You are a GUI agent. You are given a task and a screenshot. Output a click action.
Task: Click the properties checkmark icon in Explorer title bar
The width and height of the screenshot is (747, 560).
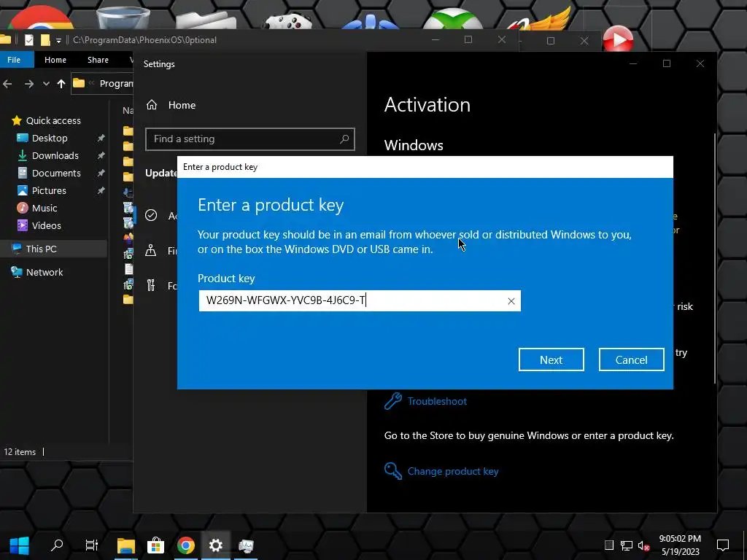point(28,41)
